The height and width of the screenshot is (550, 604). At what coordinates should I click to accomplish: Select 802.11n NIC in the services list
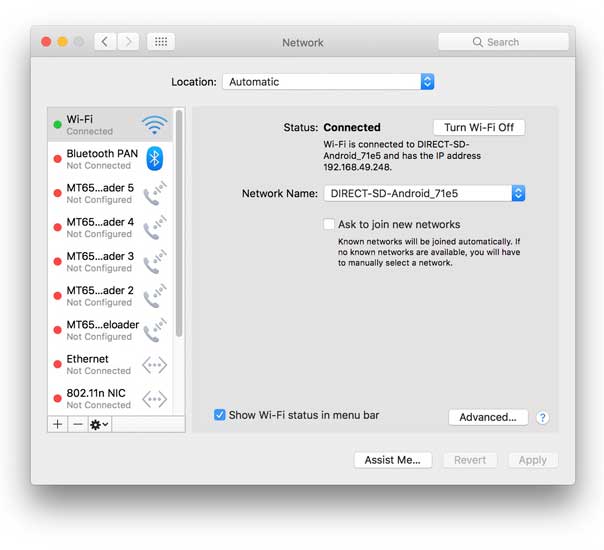[x=110, y=399]
